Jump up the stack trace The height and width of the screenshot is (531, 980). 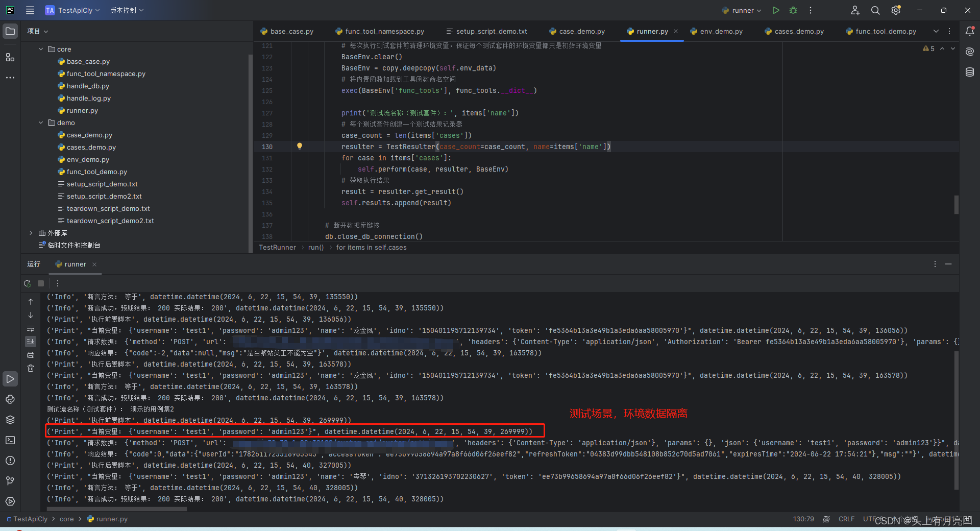[31, 302]
